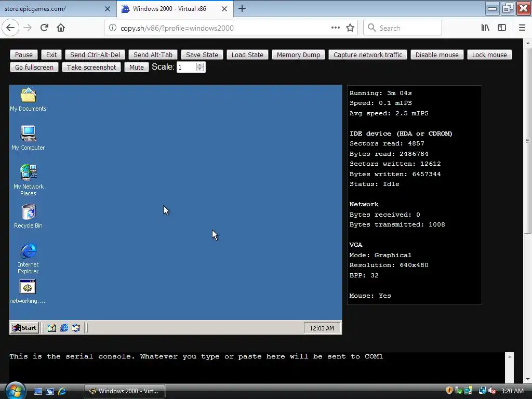Increase the Scale value stepper
This screenshot has height=399, width=532.
click(200, 65)
